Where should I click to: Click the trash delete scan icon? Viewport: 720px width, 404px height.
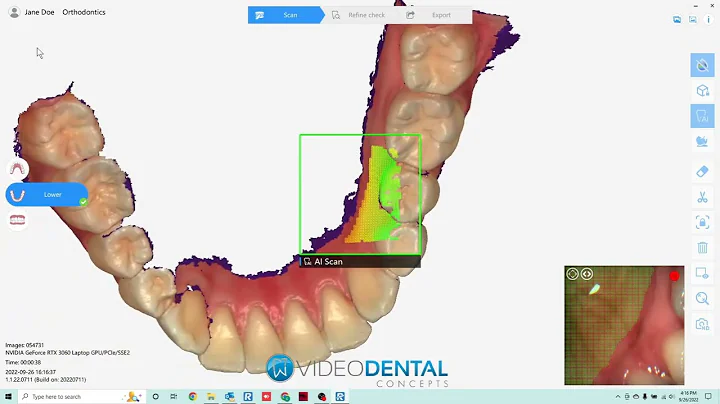coord(702,248)
